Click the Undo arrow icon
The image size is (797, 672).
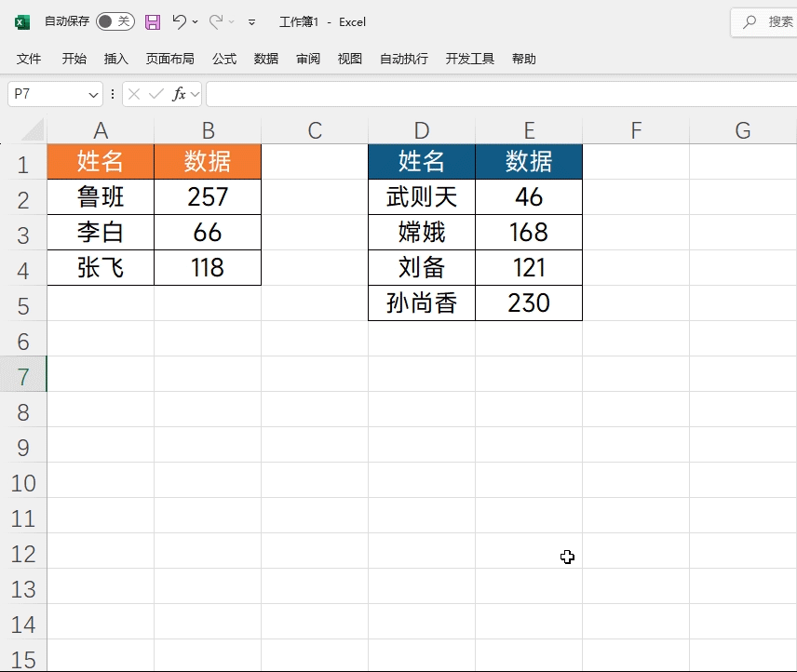coord(180,21)
